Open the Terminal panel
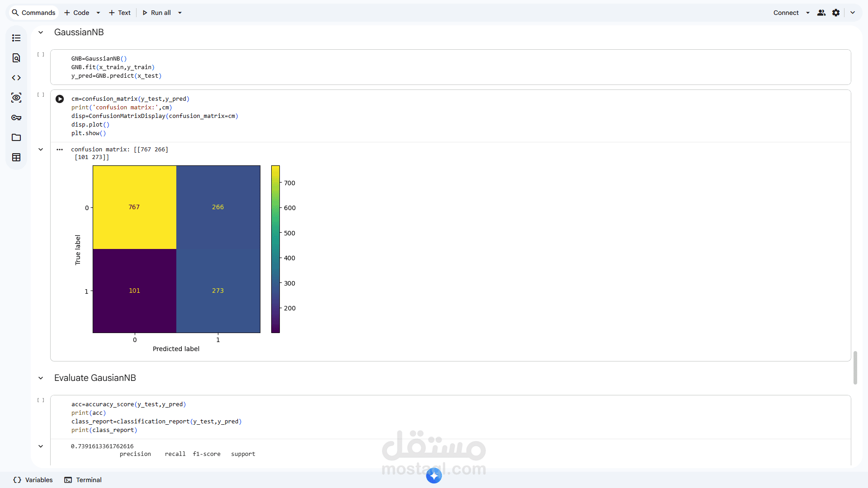The height and width of the screenshot is (488, 868). point(83,480)
